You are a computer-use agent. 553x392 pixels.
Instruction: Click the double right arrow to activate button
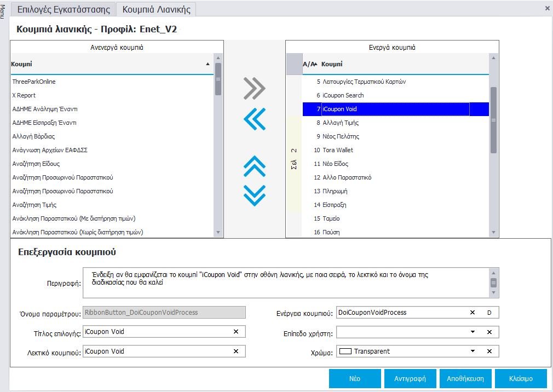pos(255,88)
